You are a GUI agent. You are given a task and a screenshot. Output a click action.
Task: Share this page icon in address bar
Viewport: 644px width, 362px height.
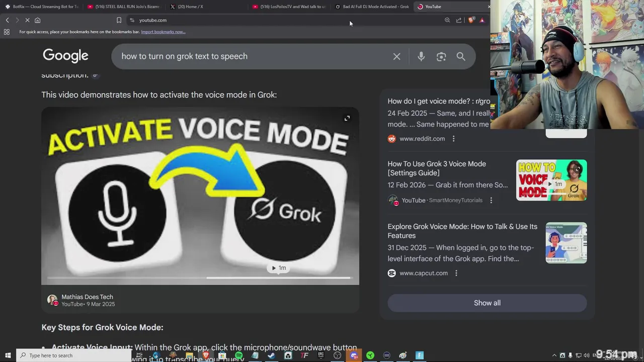click(x=459, y=20)
